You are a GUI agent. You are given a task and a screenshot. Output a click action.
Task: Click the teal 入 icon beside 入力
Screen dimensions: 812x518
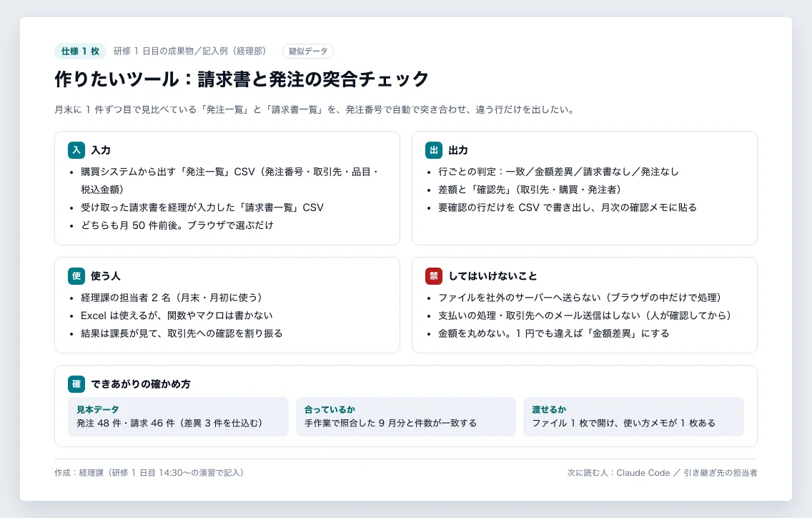pyautogui.click(x=76, y=150)
